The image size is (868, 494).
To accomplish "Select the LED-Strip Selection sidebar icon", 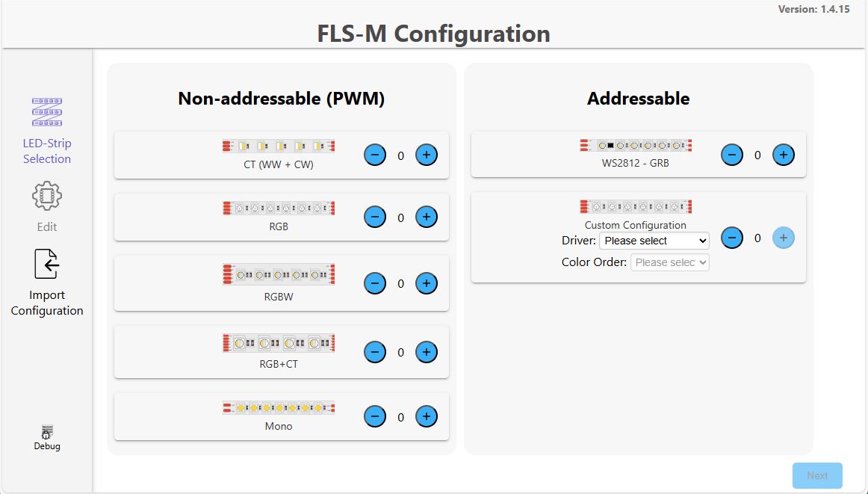I will pos(46,111).
